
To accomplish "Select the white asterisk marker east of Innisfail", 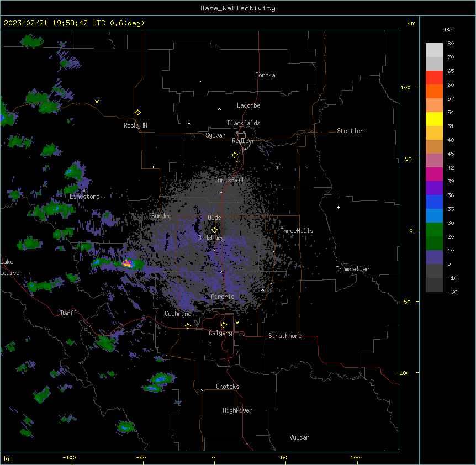I will coord(277,167).
